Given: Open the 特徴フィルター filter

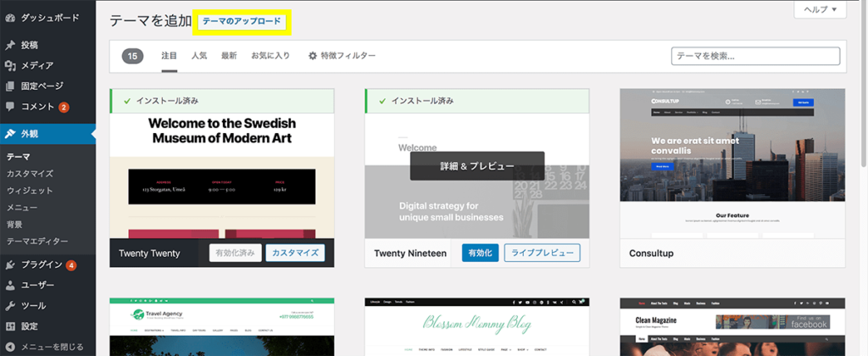Looking at the screenshot, I should coord(342,55).
